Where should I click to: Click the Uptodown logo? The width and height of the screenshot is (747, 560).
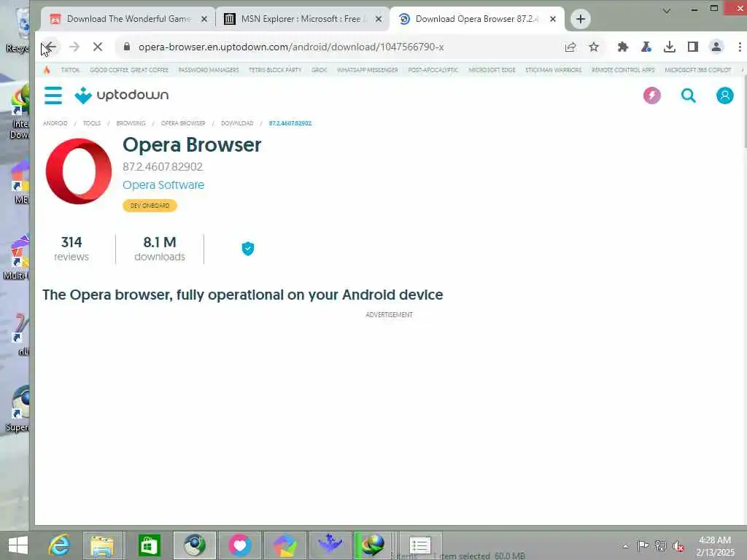tap(122, 96)
